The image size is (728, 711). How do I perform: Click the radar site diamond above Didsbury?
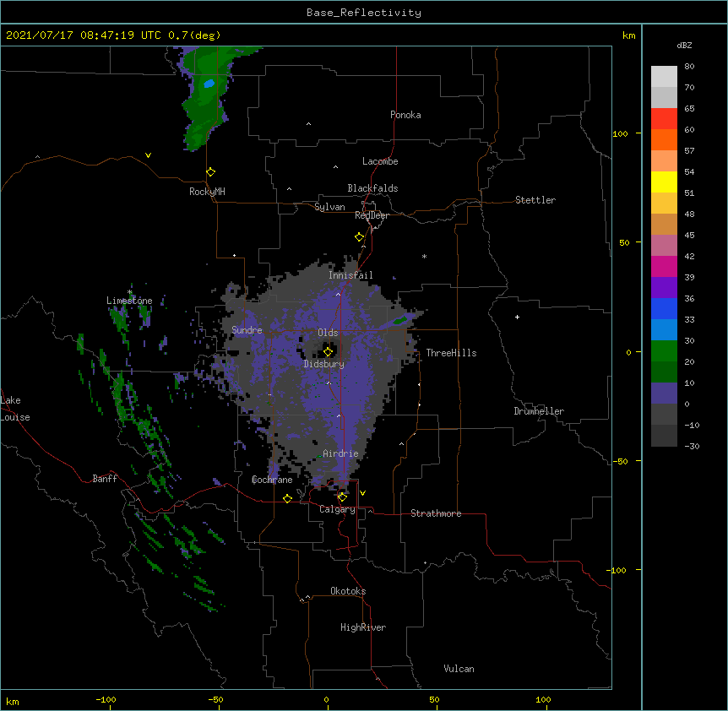coord(329,351)
